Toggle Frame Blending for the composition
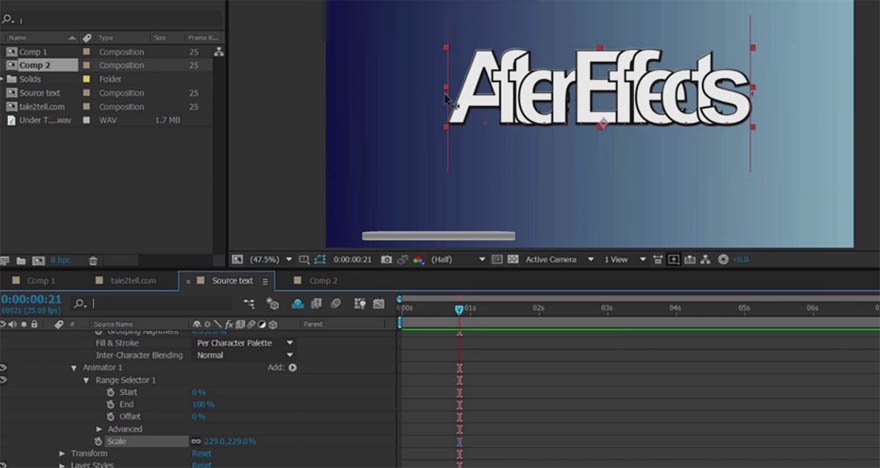The width and height of the screenshot is (880, 468). pos(317,304)
